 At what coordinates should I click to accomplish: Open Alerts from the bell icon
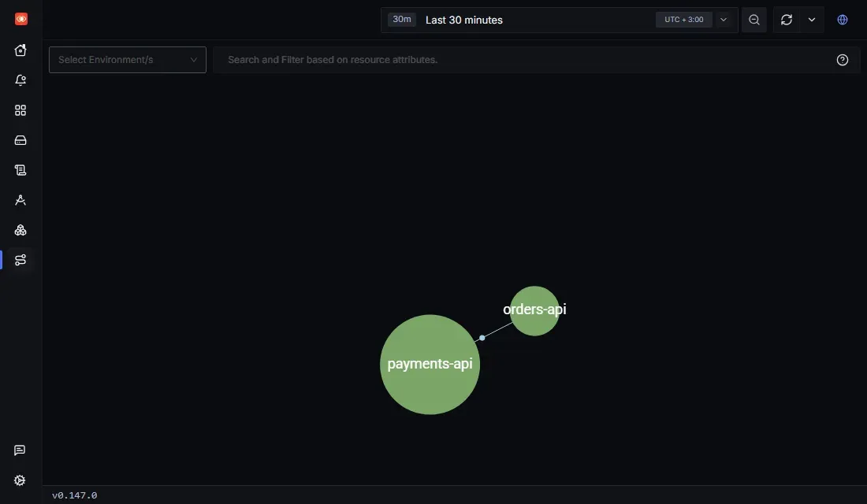tap(20, 80)
